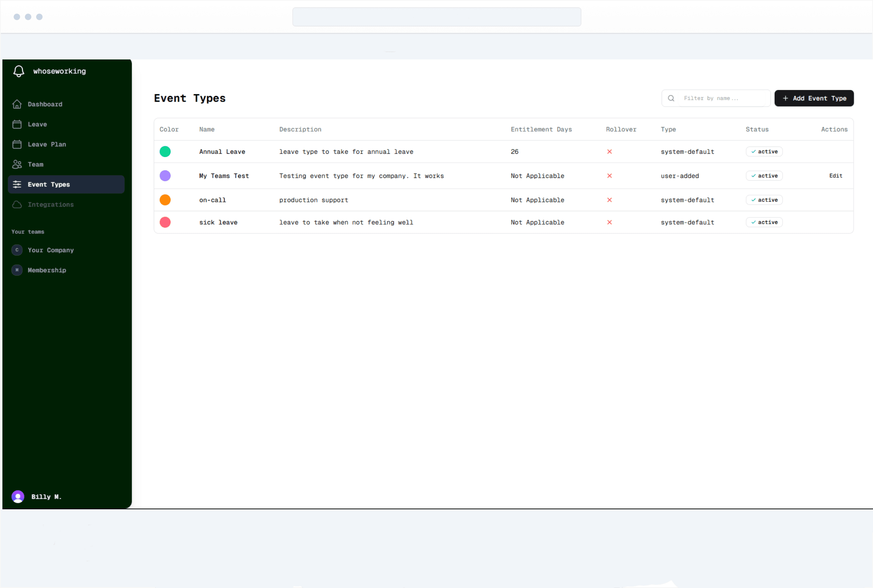The width and height of the screenshot is (873, 588).
Task: Go to the Membership team
Action: (x=47, y=270)
